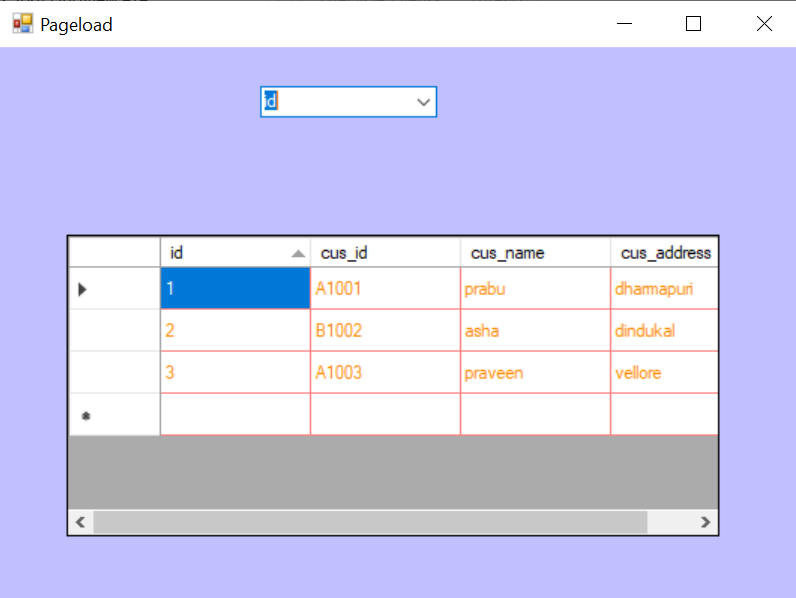Select the cell containing asha
This screenshot has width=796, height=598.
pyautogui.click(x=535, y=331)
